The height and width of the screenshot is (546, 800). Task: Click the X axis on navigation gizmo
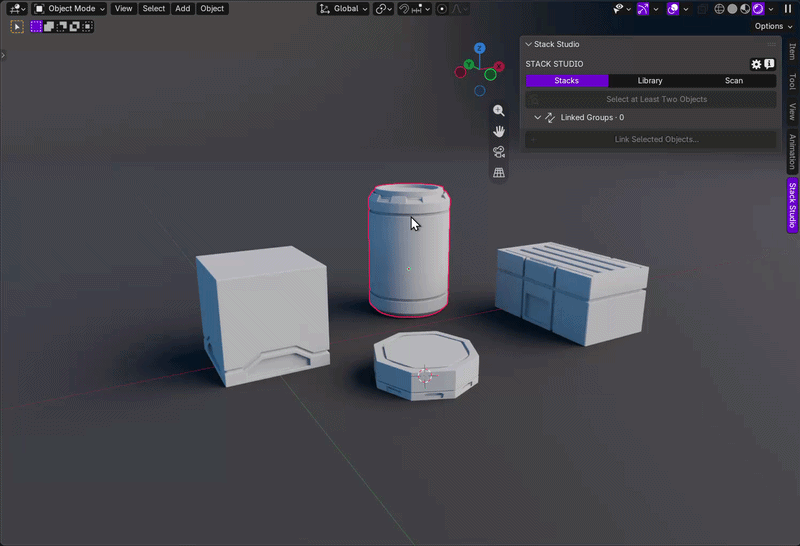pos(499,66)
